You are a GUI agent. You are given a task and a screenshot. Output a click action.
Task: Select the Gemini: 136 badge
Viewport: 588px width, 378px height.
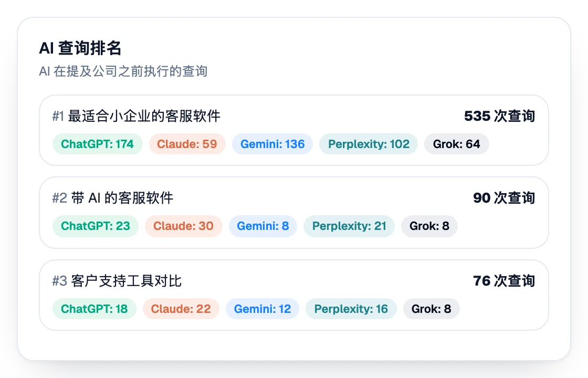pyautogui.click(x=272, y=144)
